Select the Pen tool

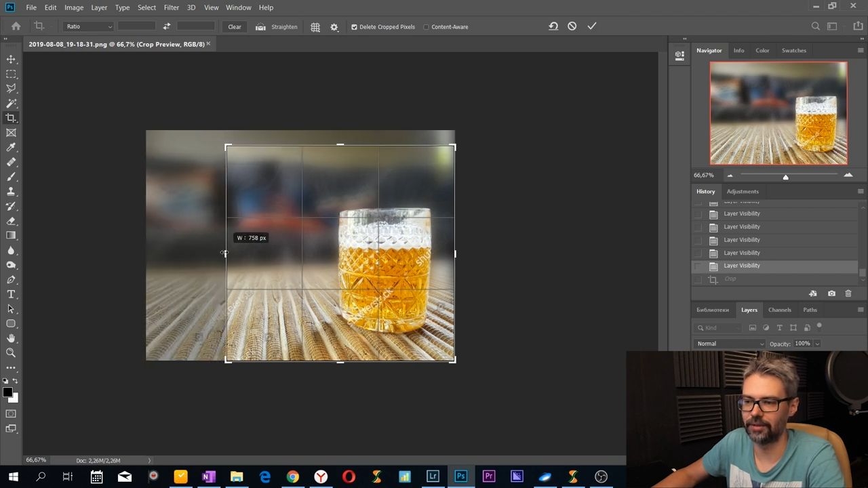11,279
